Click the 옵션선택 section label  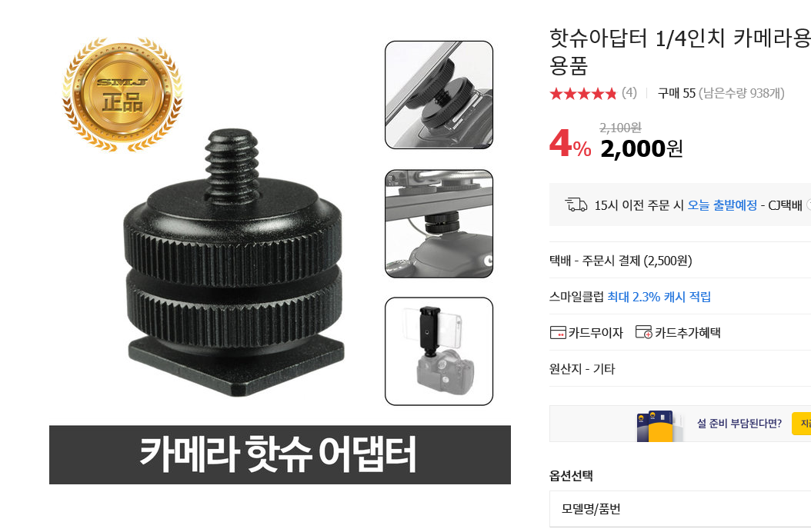(571, 476)
